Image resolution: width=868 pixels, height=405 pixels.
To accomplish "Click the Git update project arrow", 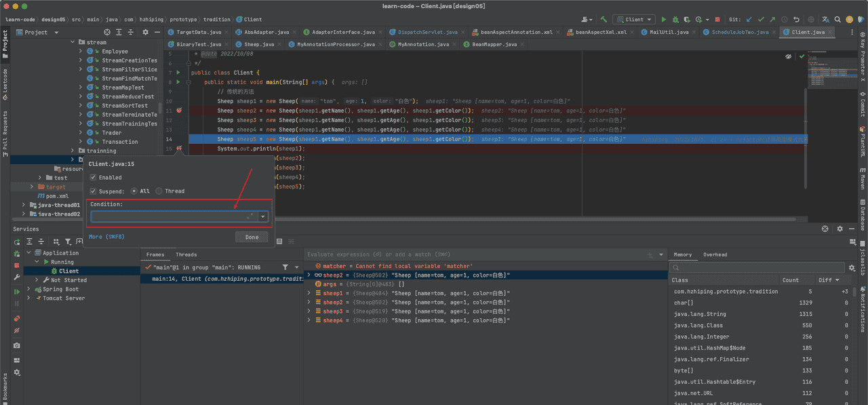I will point(749,20).
